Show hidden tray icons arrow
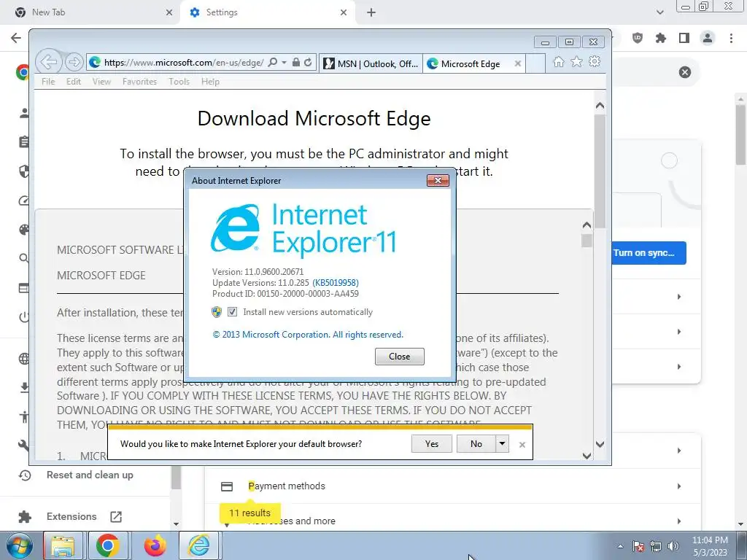 [620, 546]
